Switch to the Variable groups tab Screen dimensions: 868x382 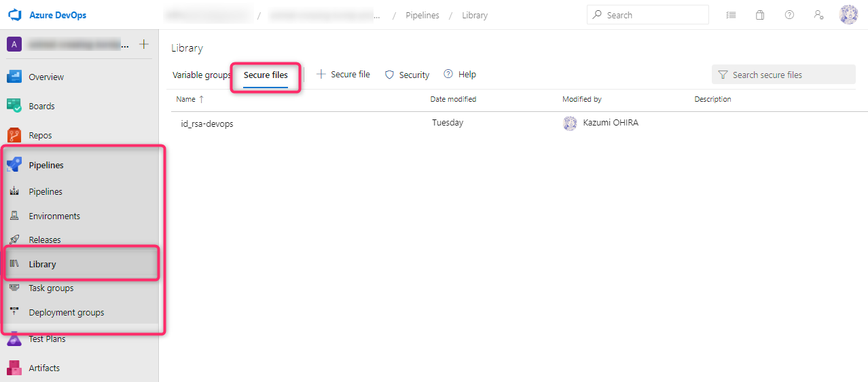[202, 75]
